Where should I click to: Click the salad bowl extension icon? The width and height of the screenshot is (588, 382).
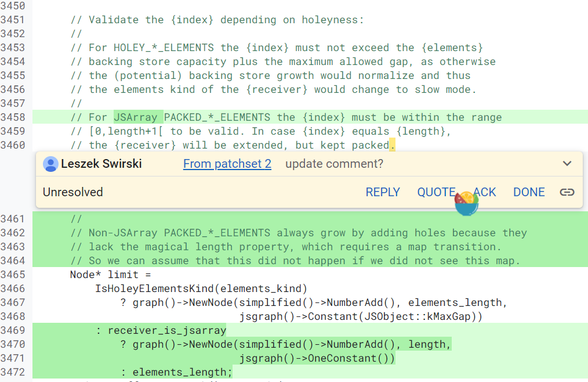point(466,204)
